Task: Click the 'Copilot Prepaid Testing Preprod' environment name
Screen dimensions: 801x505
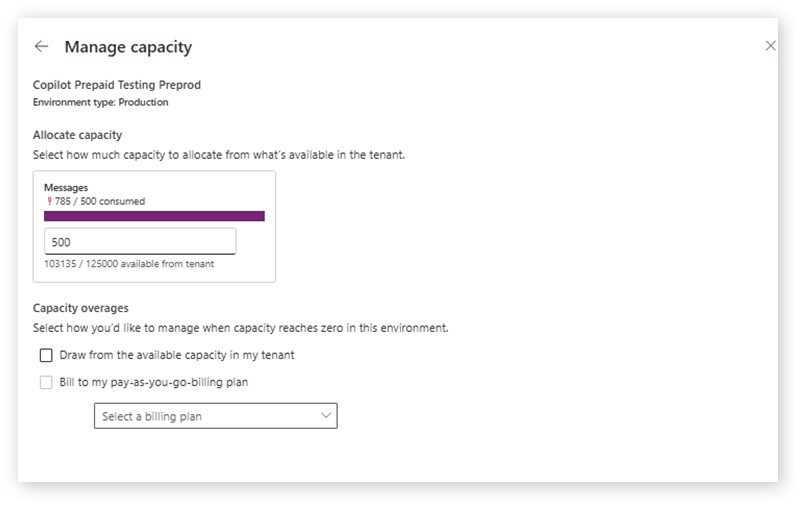Action: (117, 85)
